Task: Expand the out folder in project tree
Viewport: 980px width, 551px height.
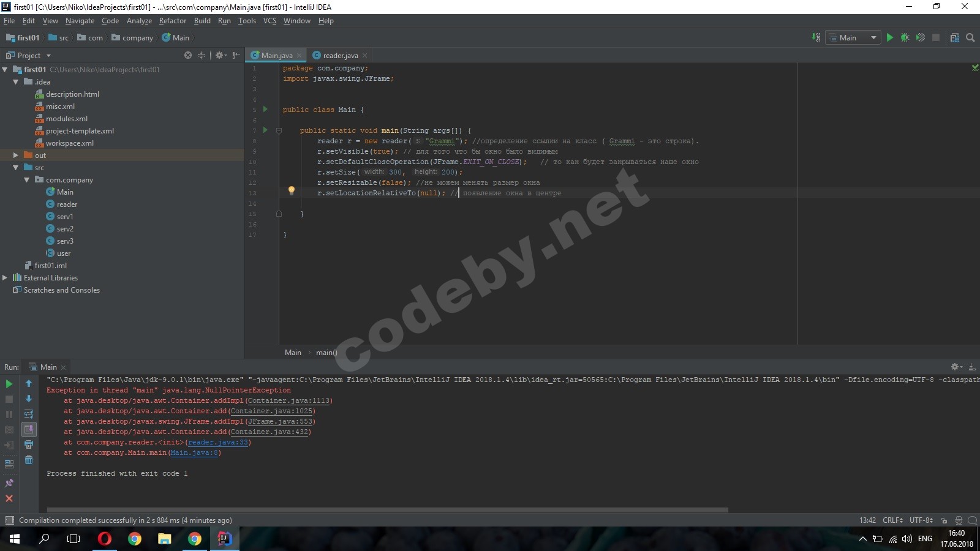Action: [15, 156]
